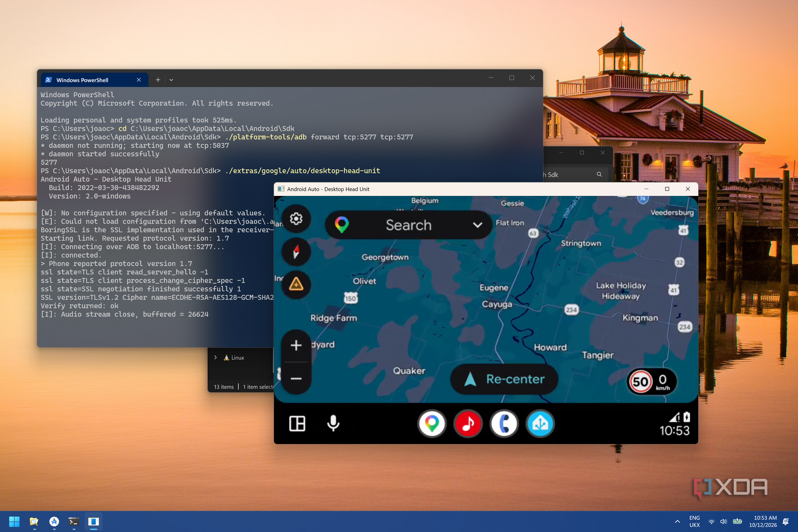This screenshot has width=798, height=532.
Task: Report an incident with the warning triangle
Action: pyautogui.click(x=296, y=284)
